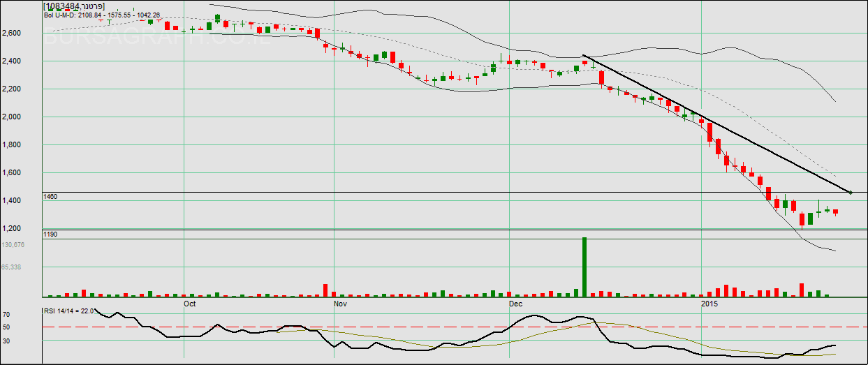
Task: Select the 1190 support level label
Action: (50, 234)
